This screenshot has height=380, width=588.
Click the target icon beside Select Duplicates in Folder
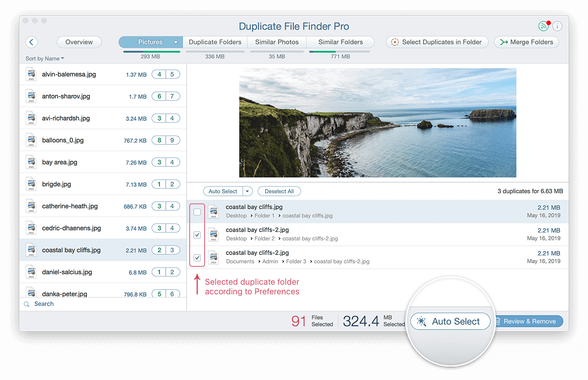(395, 42)
